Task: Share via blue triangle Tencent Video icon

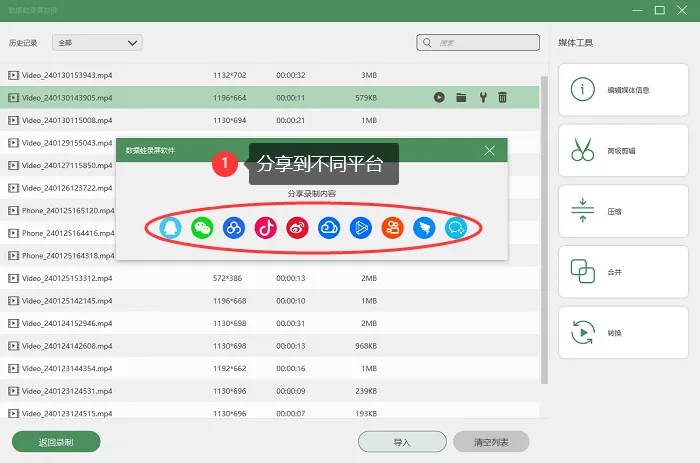Action: click(361, 228)
